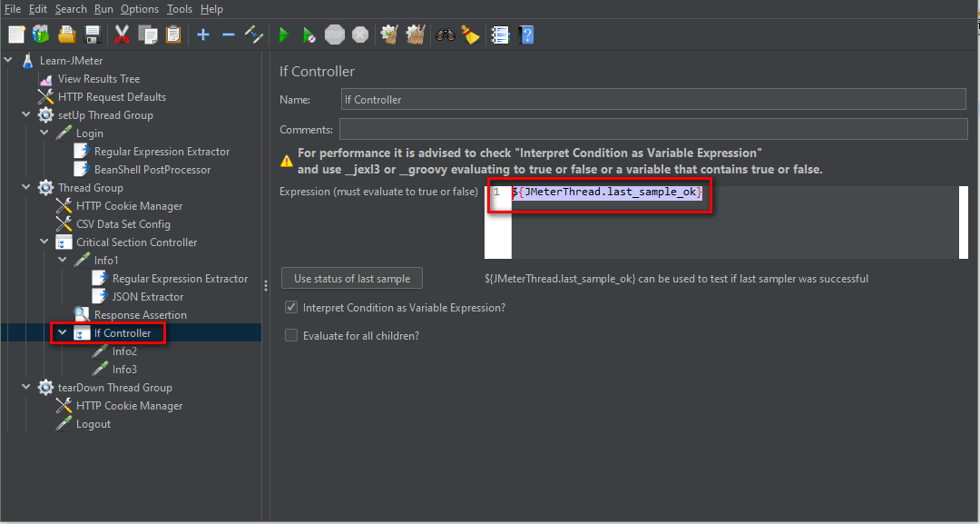Open the Help menu
980x524 pixels.
coord(211,9)
